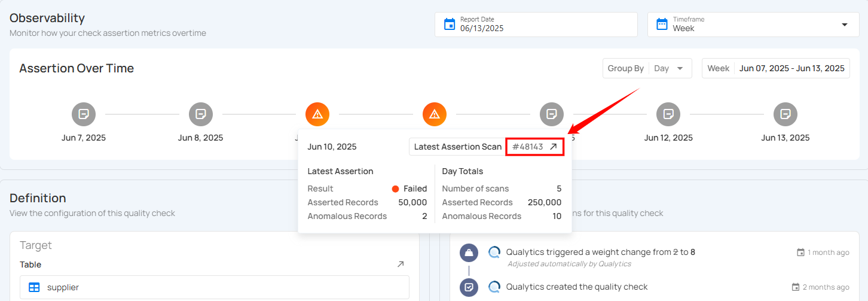Open the Target table external arrow icon
This screenshot has width=868, height=301.
coord(401,264)
